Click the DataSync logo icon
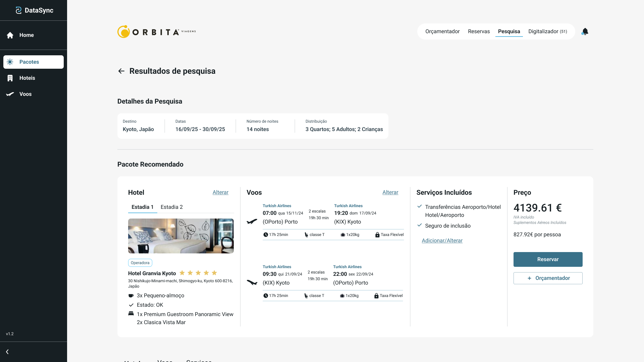This screenshot has height=362, width=644. click(x=18, y=10)
